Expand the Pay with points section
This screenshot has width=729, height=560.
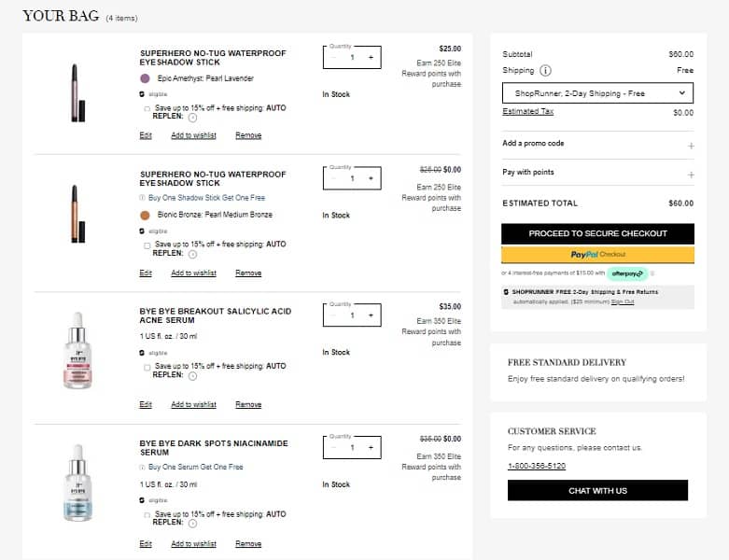click(x=691, y=175)
